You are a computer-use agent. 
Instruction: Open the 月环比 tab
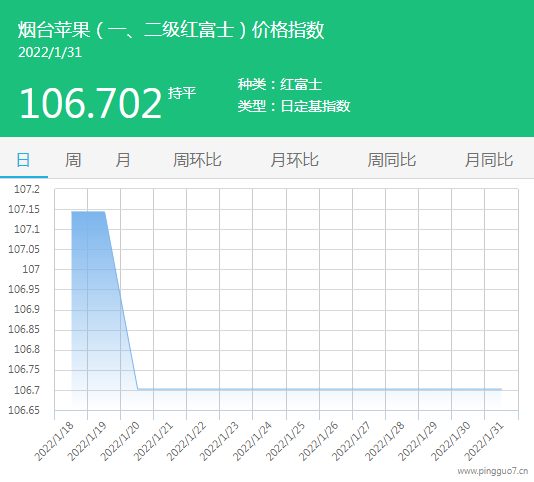295,160
